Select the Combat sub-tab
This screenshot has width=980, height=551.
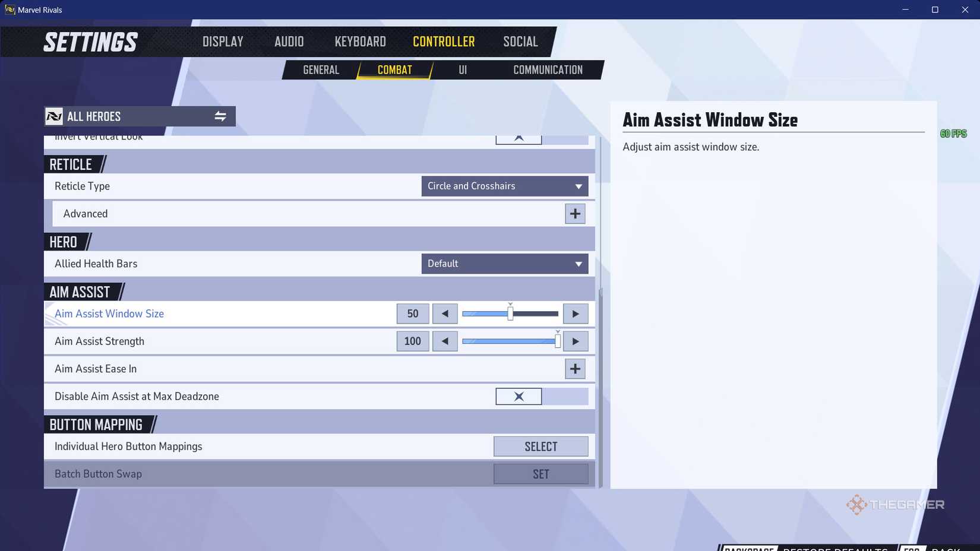[x=395, y=69]
